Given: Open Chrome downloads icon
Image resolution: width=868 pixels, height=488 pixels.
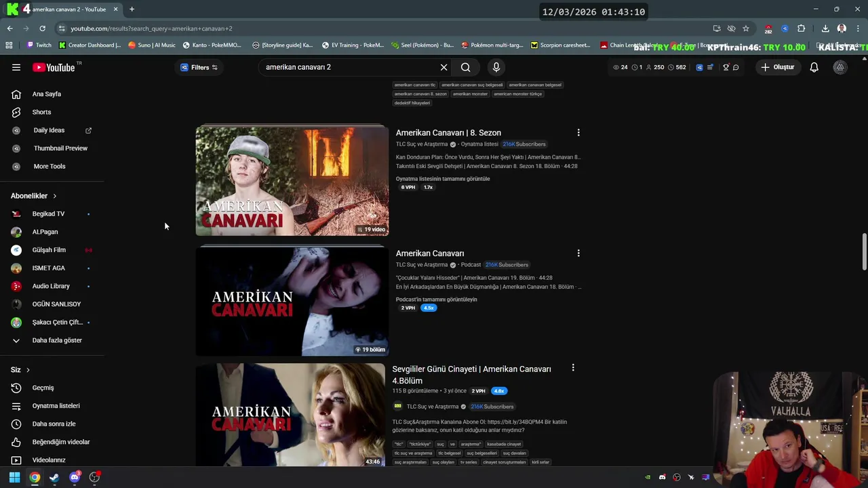Looking at the screenshot, I should (x=825, y=28).
